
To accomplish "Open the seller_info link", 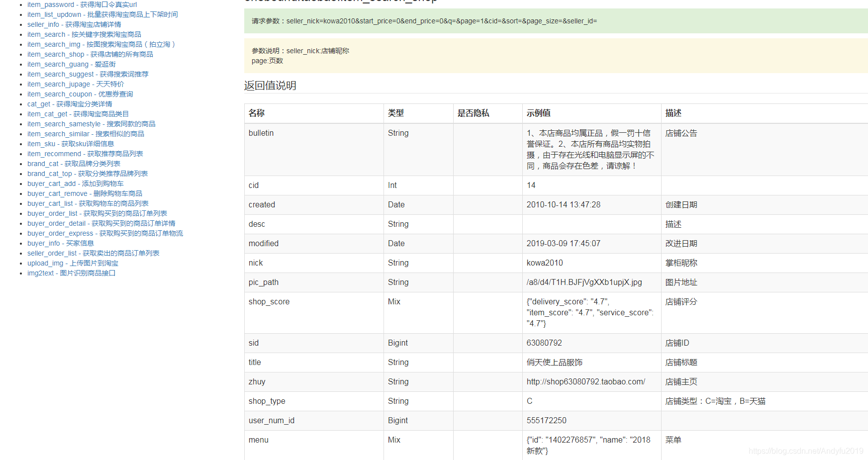I will (x=74, y=24).
